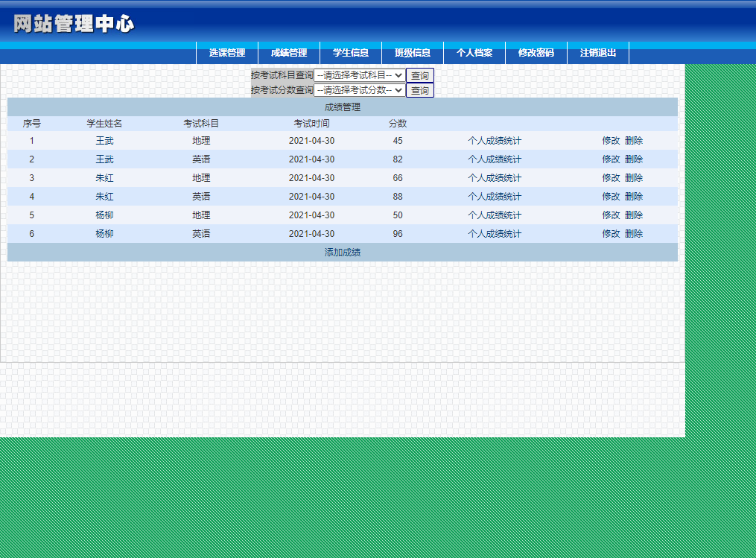Click student name 王武 in row 1

[104, 141]
